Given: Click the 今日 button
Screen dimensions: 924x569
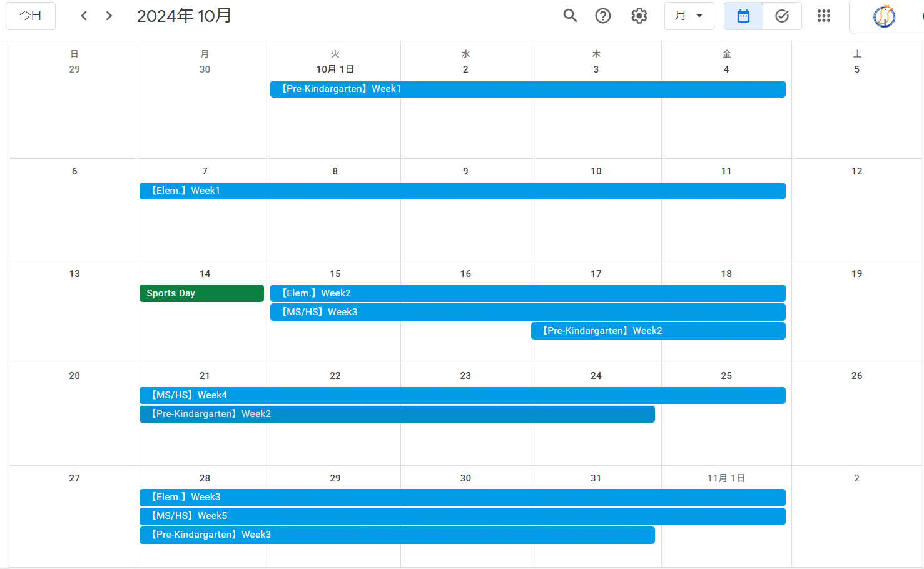Looking at the screenshot, I should click(31, 16).
